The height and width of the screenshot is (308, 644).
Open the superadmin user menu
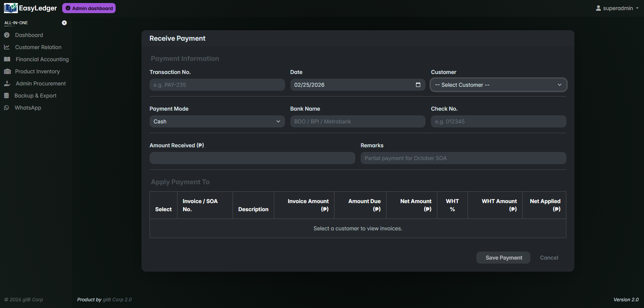tap(617, 8)
